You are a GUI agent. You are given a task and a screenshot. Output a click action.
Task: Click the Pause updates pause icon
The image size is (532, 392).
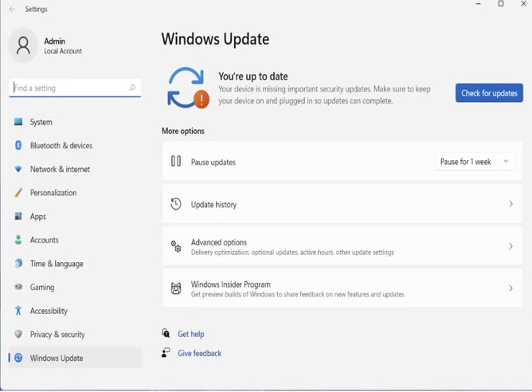pyautogui.click(x=176, y=161)
